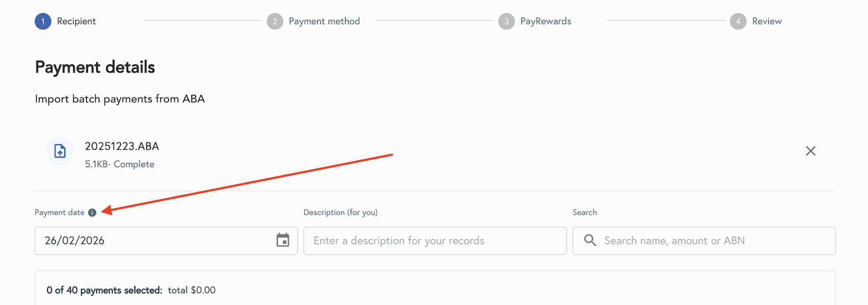Go to the Payment method step label
Screen dimensions: 868x305
tap(324, 21)
